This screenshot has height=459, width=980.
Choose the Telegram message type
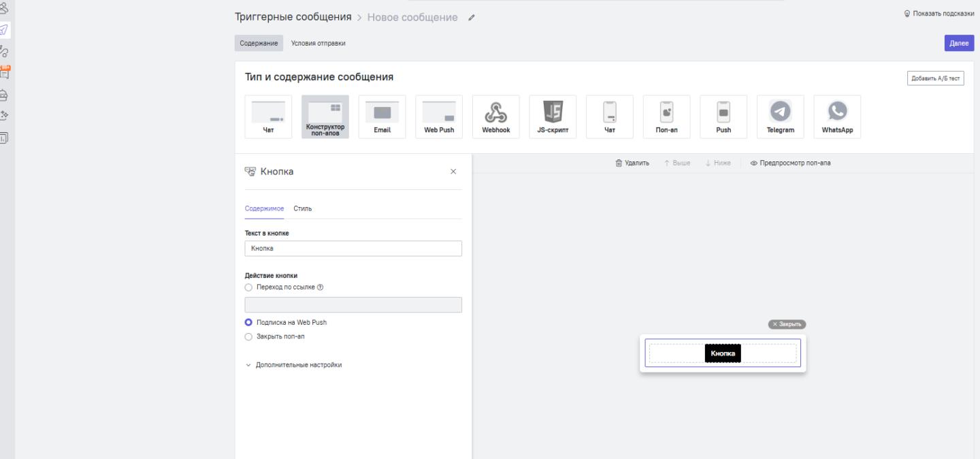(780, 116)
